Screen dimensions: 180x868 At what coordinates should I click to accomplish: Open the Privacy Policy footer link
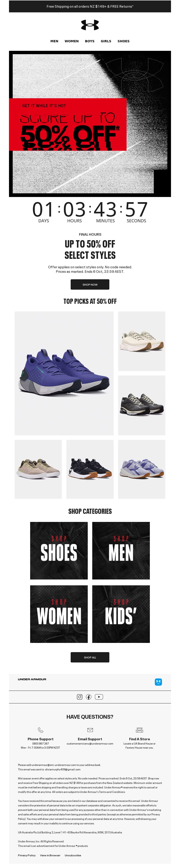(x=27, y=855)
